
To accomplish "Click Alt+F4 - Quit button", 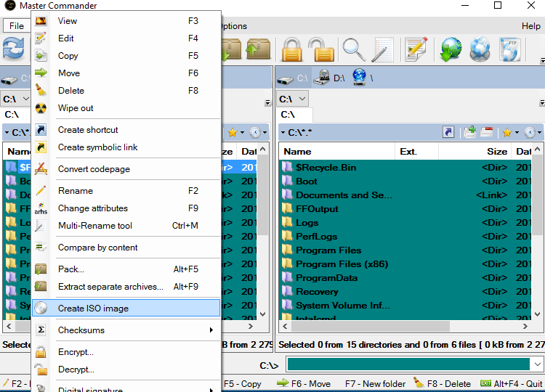I will pos(511,383).
